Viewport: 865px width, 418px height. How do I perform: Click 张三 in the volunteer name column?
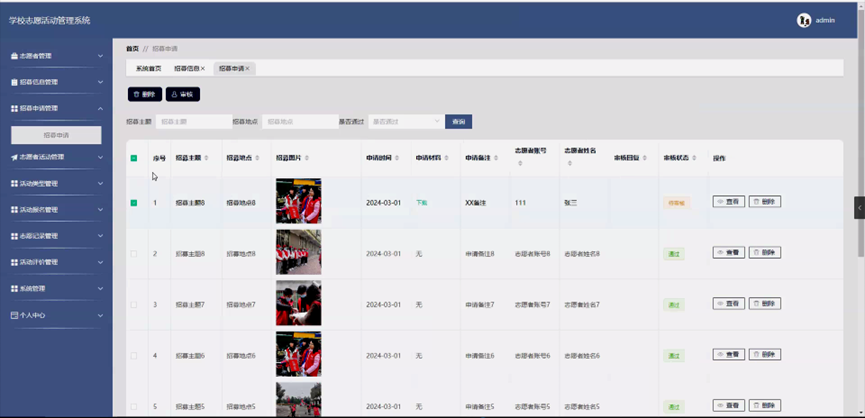571,203
